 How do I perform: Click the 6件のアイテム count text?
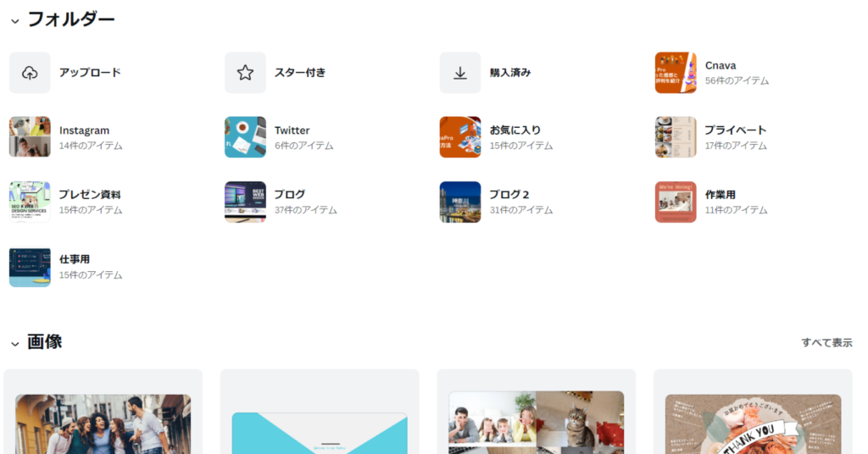[x=304, y=146]
